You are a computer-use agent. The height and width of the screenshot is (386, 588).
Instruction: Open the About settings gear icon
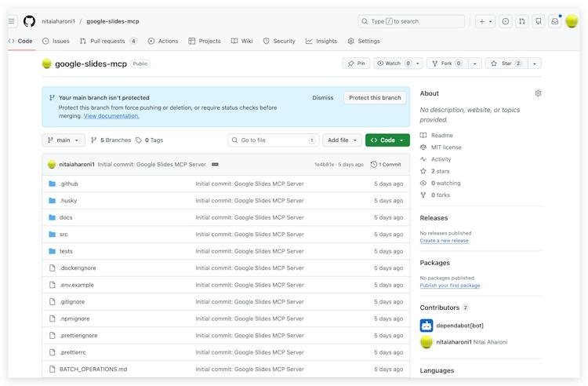tap(538, 93)
